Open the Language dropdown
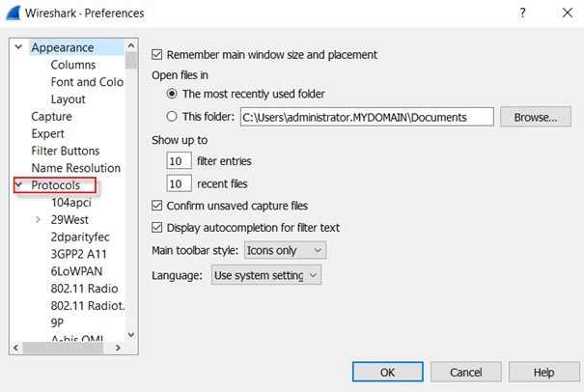Viewport: 584px width, 392px height. (265, 275)
